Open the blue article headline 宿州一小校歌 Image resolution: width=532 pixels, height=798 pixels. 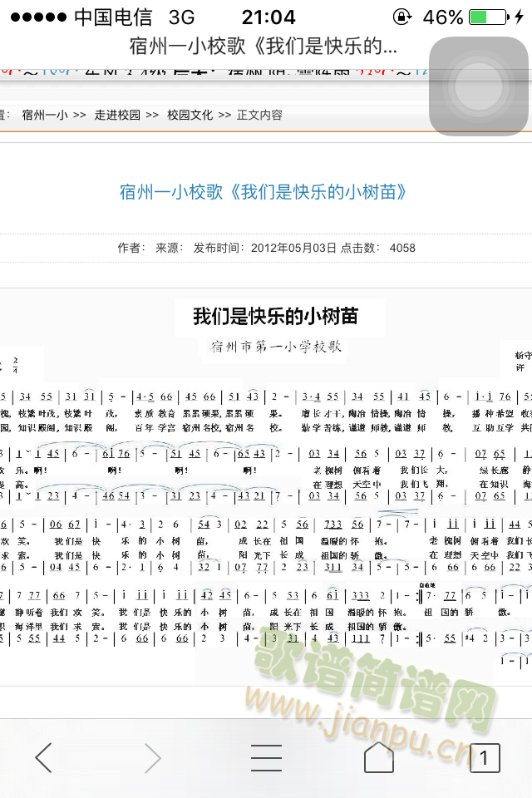pyautogui.click(x=265, y=192)
